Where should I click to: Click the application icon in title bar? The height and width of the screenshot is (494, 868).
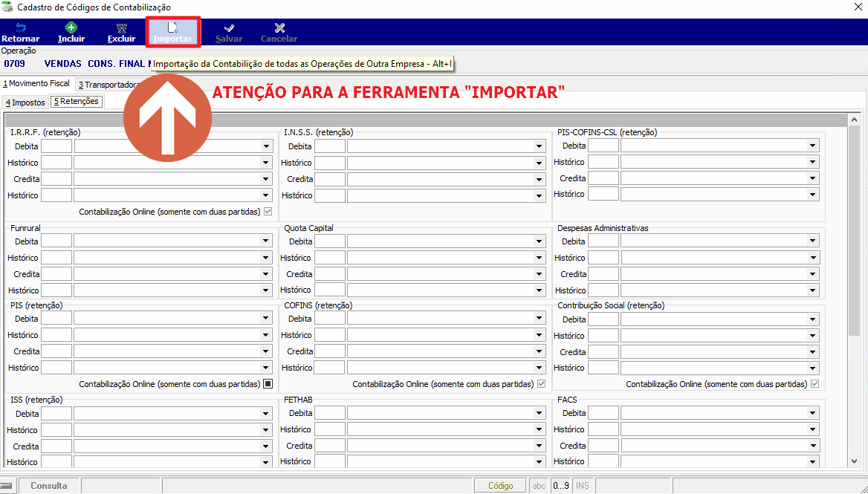pos(7,7)
